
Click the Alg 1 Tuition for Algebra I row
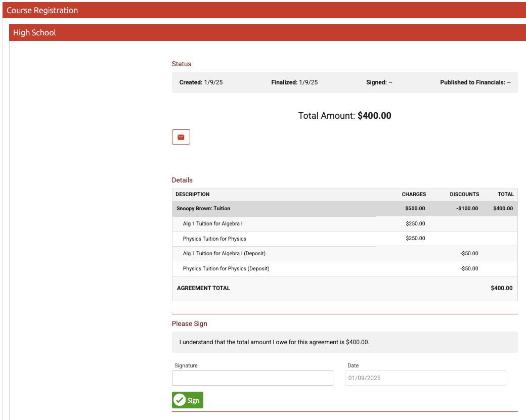point(345,223)
